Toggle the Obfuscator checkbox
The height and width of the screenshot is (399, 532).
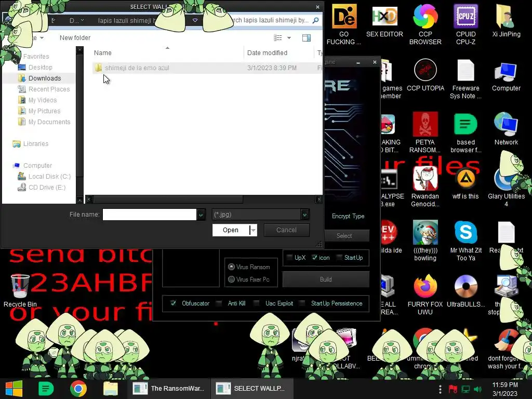(x=174, y=303)
